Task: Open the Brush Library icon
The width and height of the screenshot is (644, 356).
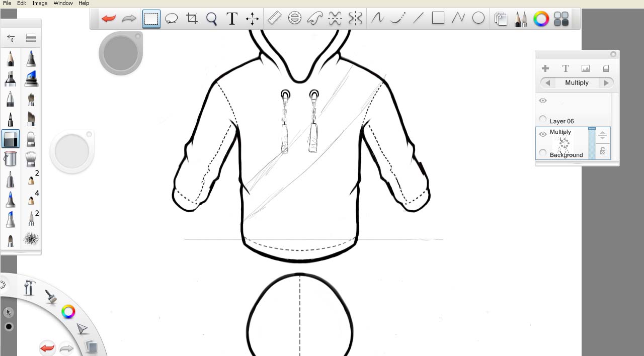Action: [x=31, y=38]
